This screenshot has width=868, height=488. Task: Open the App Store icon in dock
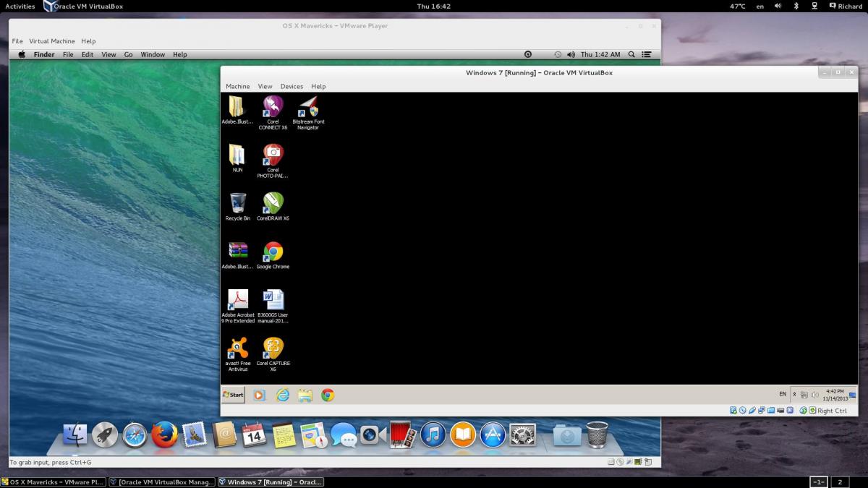coord(493,435)
